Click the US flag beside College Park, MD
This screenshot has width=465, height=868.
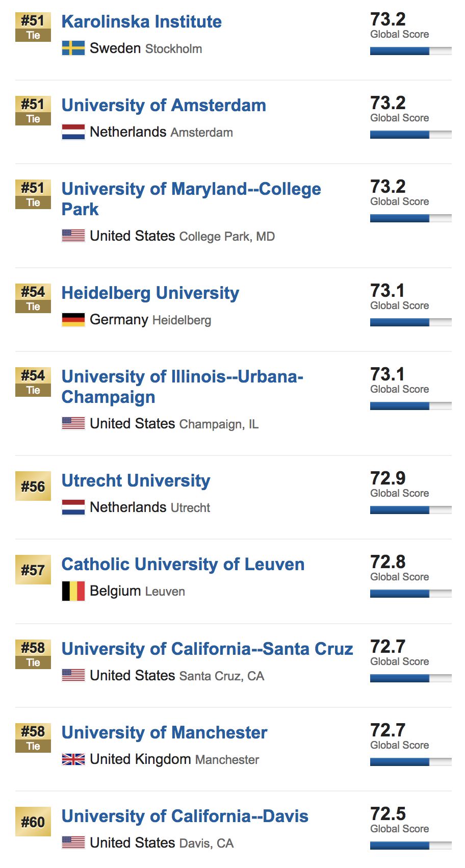[73, 236]
